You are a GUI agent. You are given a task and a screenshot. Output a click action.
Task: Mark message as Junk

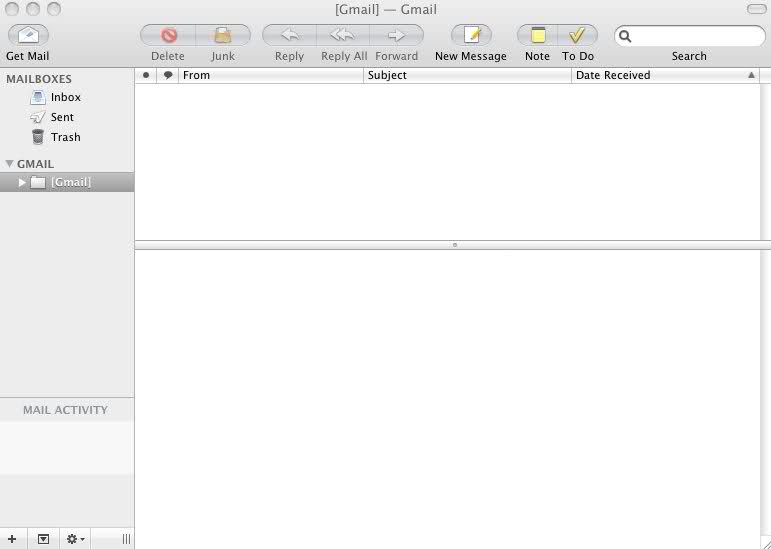(x=223, y=35)
